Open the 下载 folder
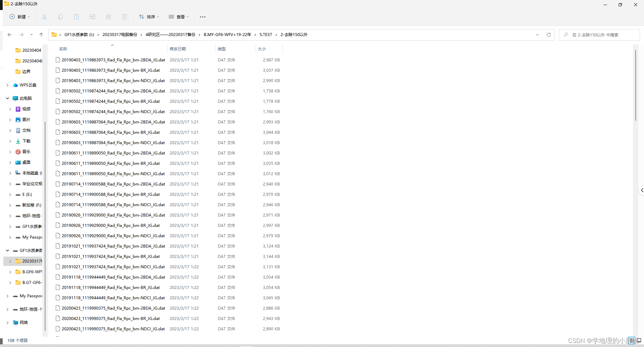The height and width of the screenshot is (347, 644). (26, 141)
